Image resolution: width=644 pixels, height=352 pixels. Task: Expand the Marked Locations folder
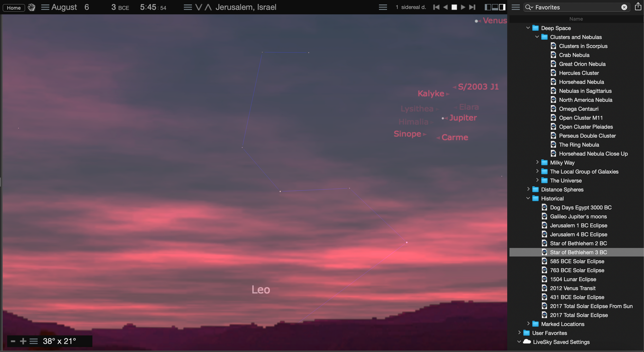528,324
